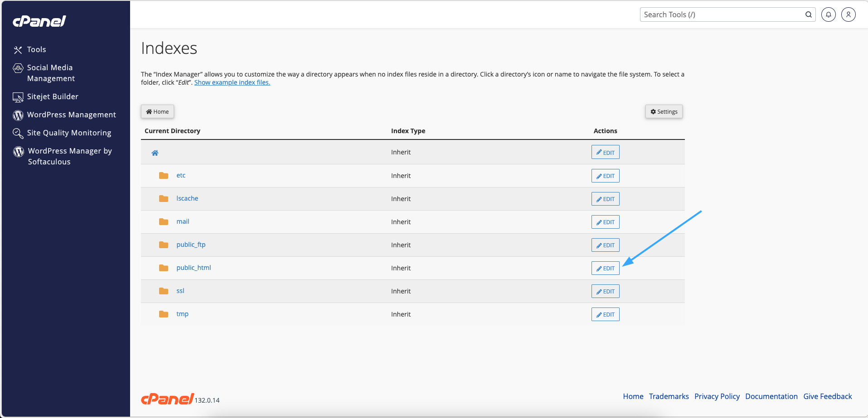Go to Sitejet Builder
This screenshot has width=868, height=418.
coord(53,96)
